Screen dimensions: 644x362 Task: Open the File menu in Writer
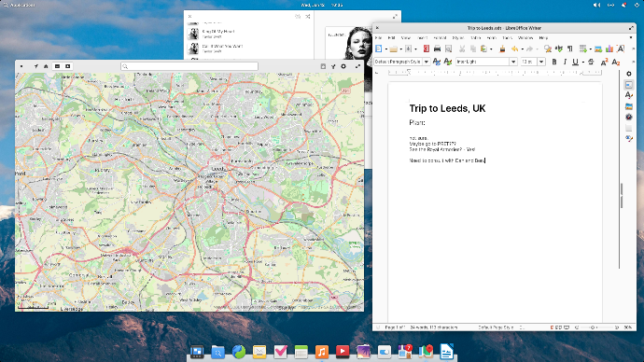click(x=378, y=37)
